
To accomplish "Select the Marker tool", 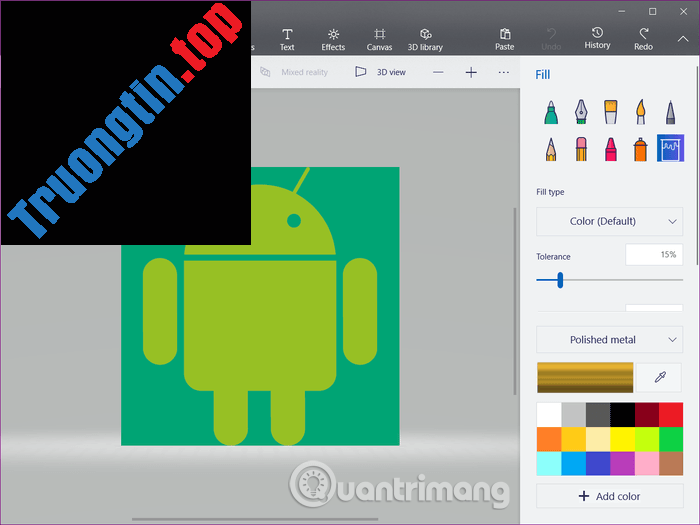I will (x=551, y=112).
